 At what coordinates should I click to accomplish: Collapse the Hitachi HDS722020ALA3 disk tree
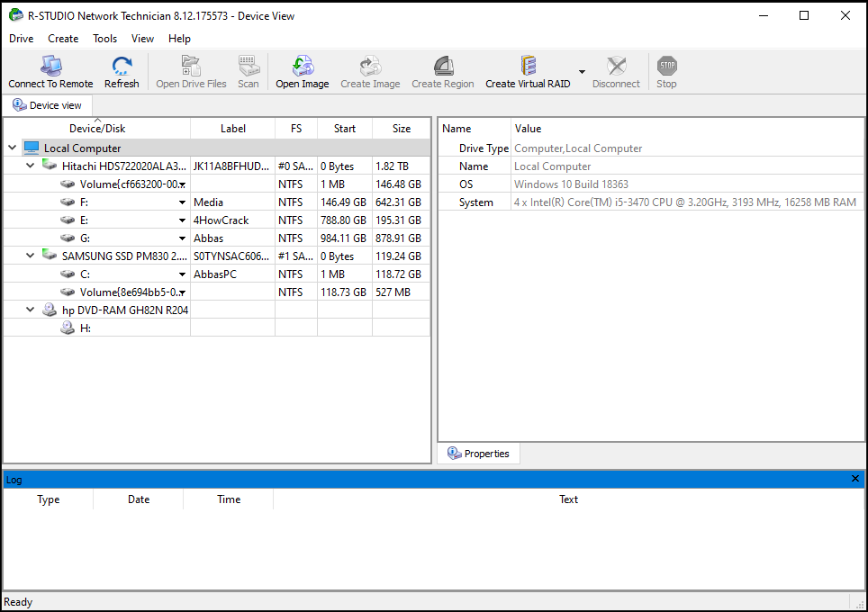31,166
